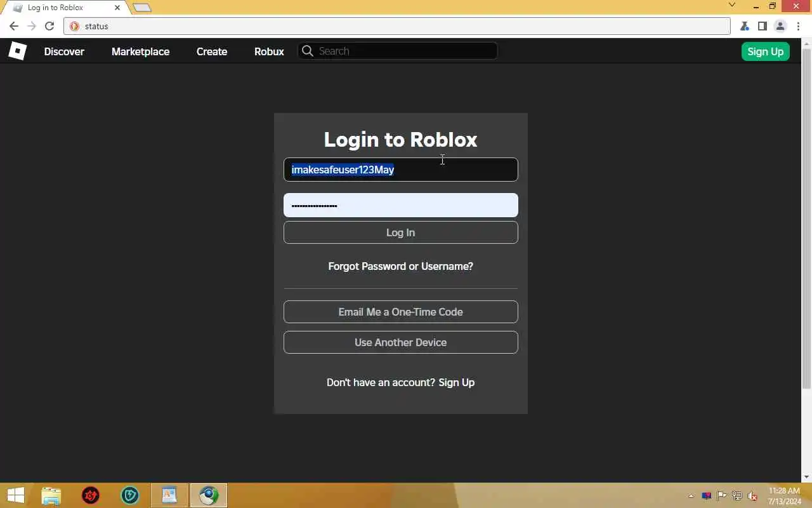Screen dimensions: 812x508
Task: Click the green Sign Up button
Action: point(765,51)
